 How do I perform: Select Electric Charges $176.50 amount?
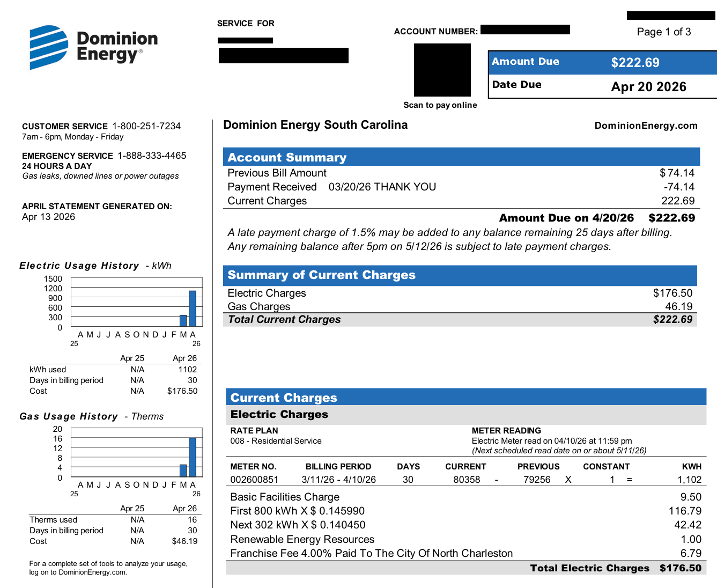(x=673, y=293)
